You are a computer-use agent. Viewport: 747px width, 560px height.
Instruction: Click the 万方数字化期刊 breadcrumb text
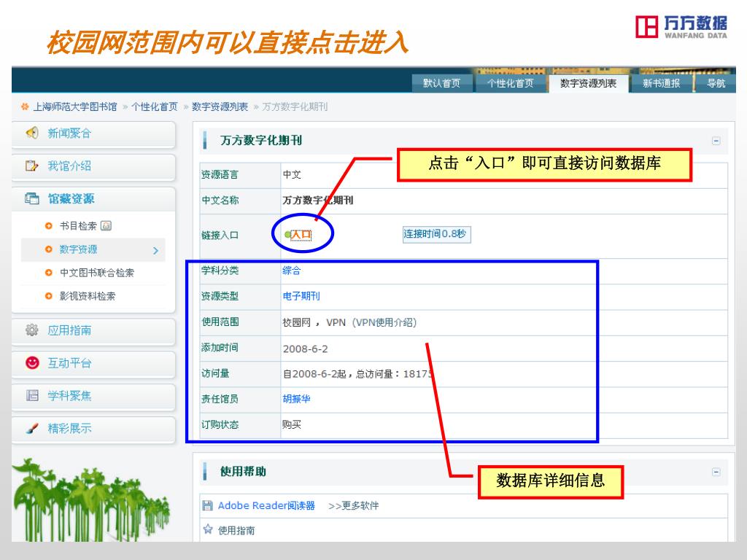pos(295,106)
